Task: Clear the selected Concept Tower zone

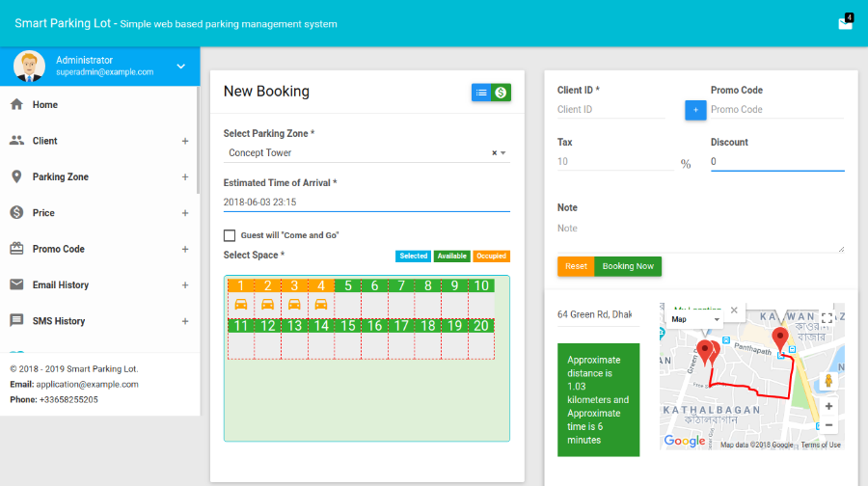Action: (494, 152)
